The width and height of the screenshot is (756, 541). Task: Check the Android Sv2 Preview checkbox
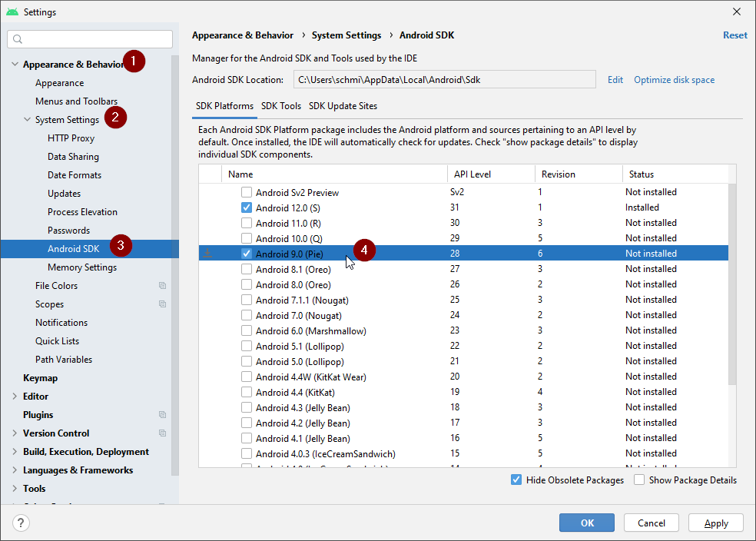247,192
